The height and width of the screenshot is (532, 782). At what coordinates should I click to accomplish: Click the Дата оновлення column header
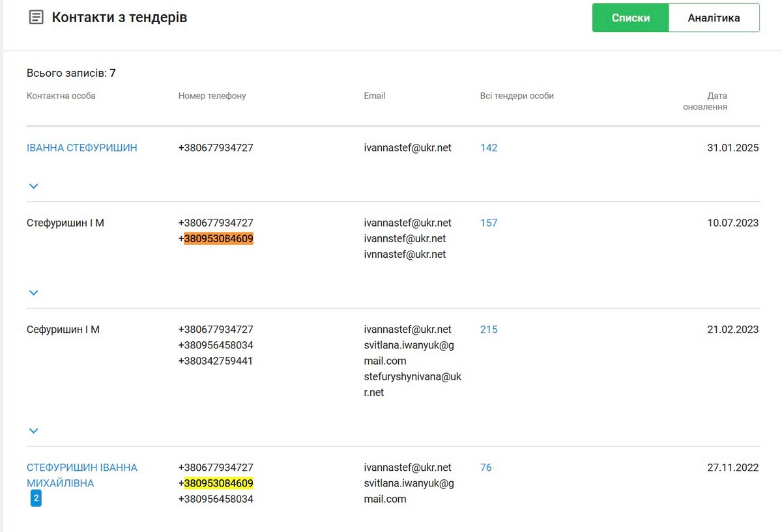click(x=705, y=101)
